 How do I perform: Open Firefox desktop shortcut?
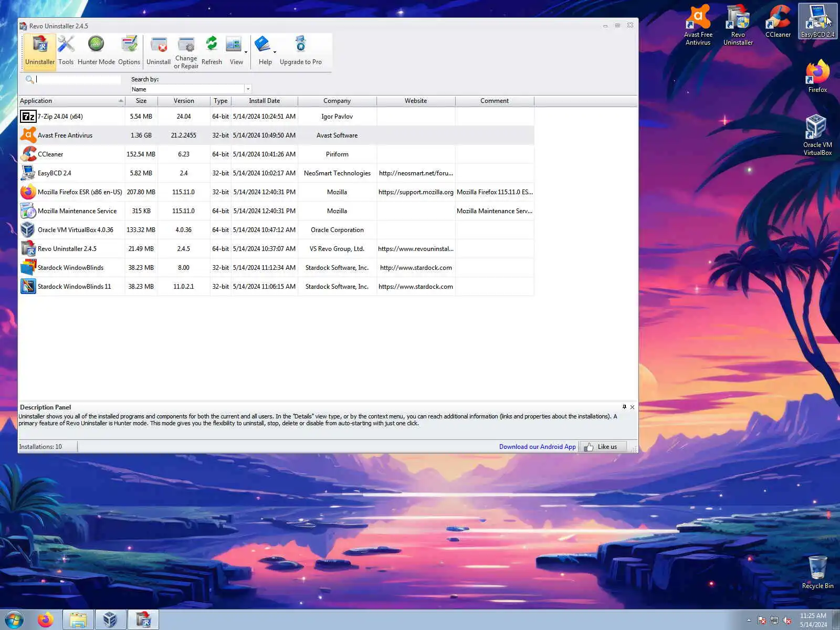(818, 77)
